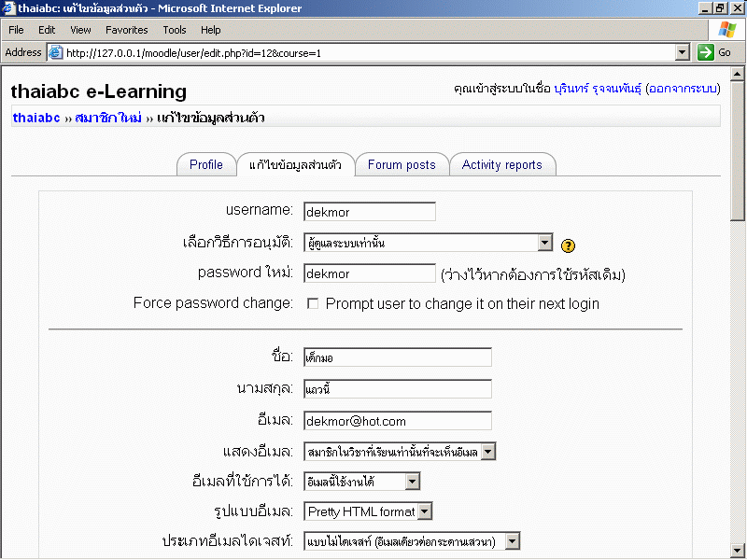Open the Favorites menu
The image size is (747, 560).
pyautogui.click(x=126, y=30)
